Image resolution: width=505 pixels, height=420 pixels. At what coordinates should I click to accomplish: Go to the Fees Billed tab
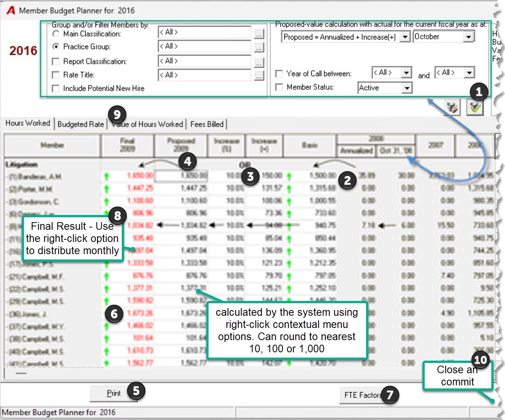point(207,124)
